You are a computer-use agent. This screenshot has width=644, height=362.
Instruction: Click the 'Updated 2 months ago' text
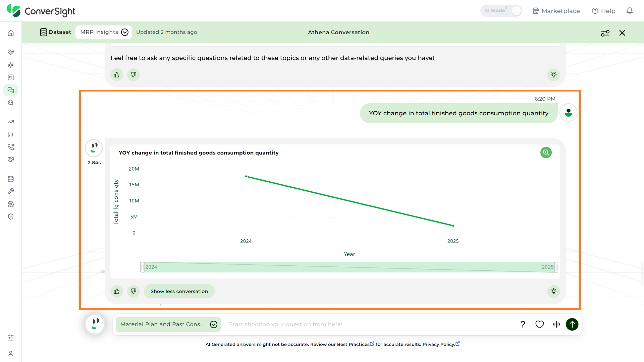tap(166, 32)
